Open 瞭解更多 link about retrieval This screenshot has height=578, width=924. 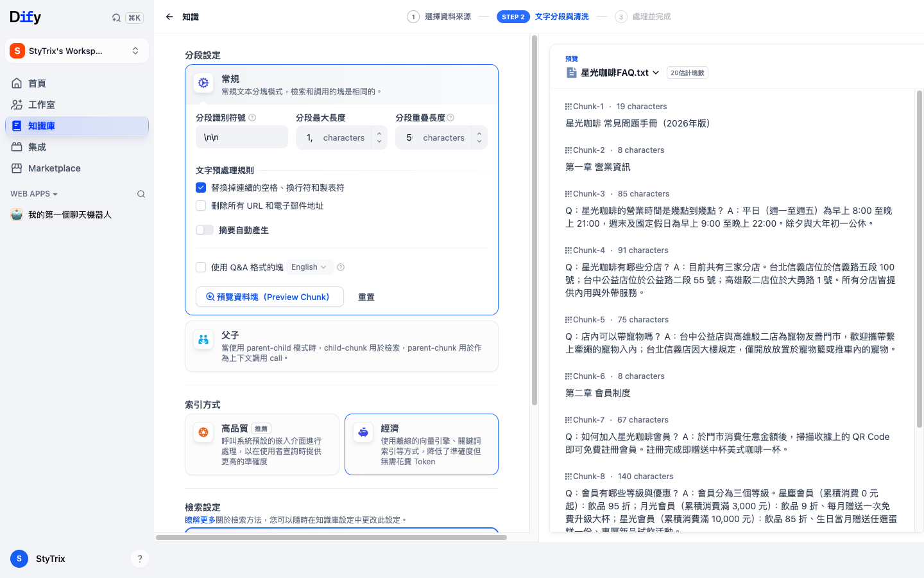200,520
